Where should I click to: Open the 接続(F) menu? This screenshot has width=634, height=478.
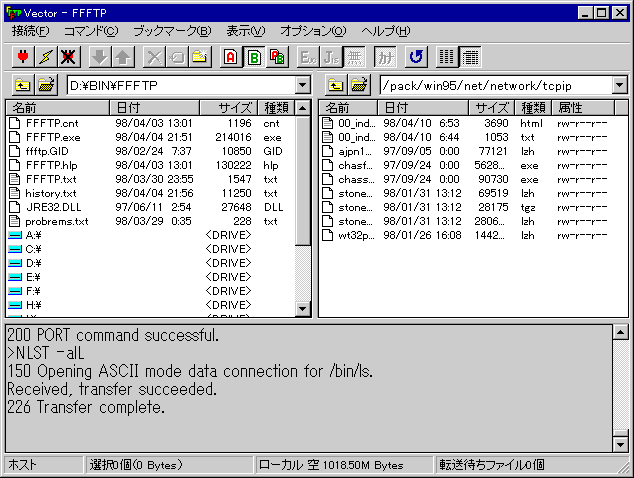31,31
